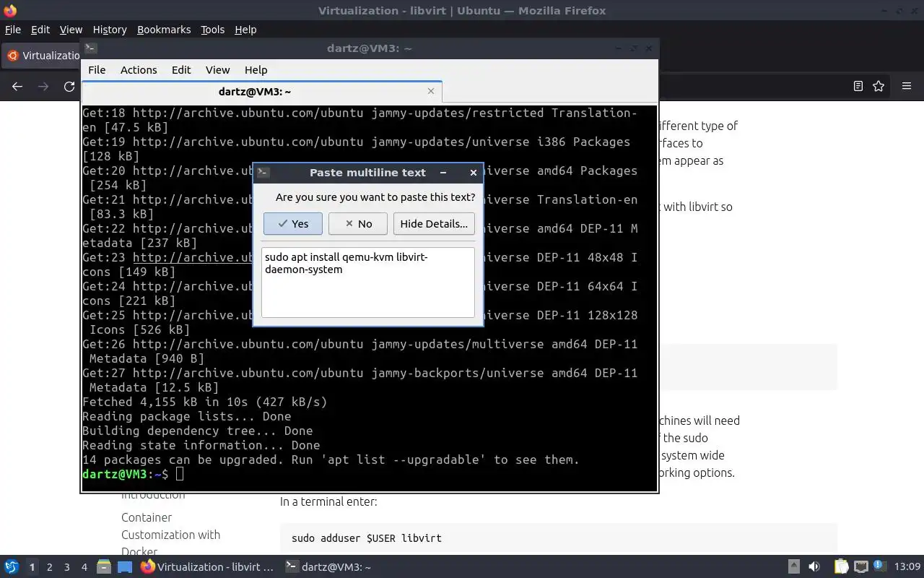Open Firefox hamburger application menu
The height and width of the screenshot is (578, 924).
(907, 86)
